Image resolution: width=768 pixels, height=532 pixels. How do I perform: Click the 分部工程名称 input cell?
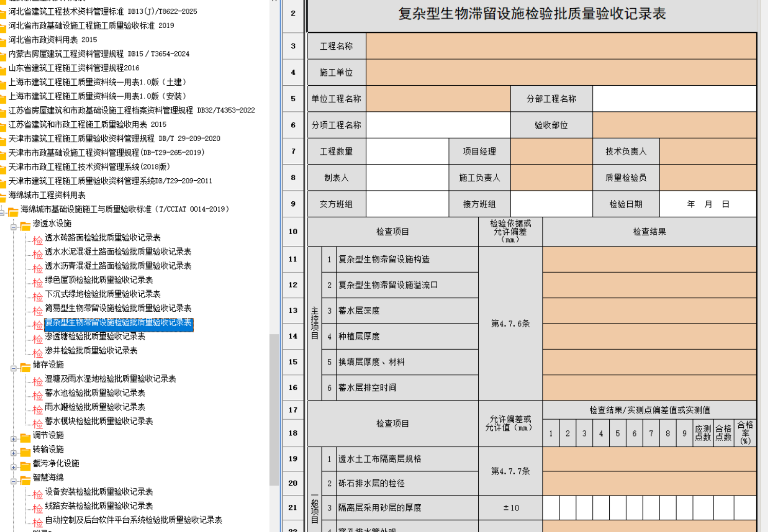pyautogui.click(x=675, y=99)
